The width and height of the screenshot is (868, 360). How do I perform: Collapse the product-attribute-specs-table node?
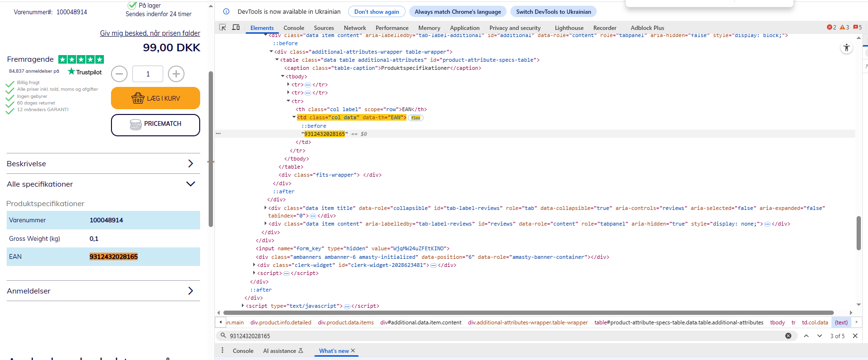click(x=277, y=60)
